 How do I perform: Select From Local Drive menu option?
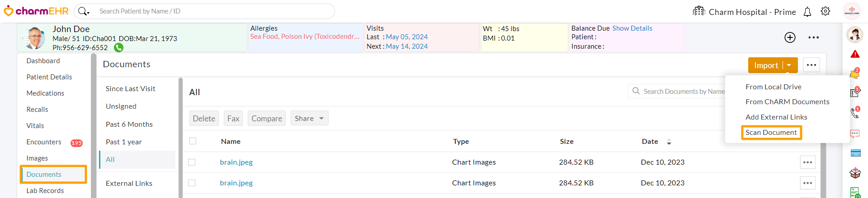pyautogui.click(x=773, y=87)
